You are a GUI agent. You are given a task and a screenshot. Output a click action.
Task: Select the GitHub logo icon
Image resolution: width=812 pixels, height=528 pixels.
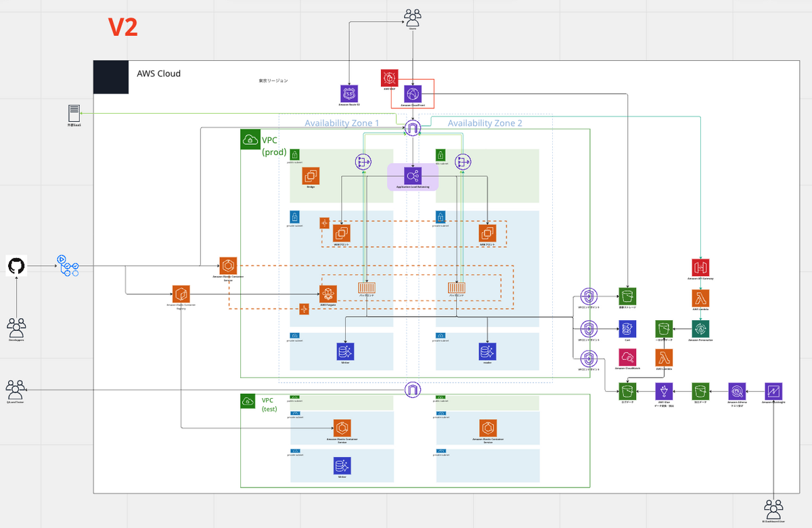pyautogui.click(x=16, y=266)
